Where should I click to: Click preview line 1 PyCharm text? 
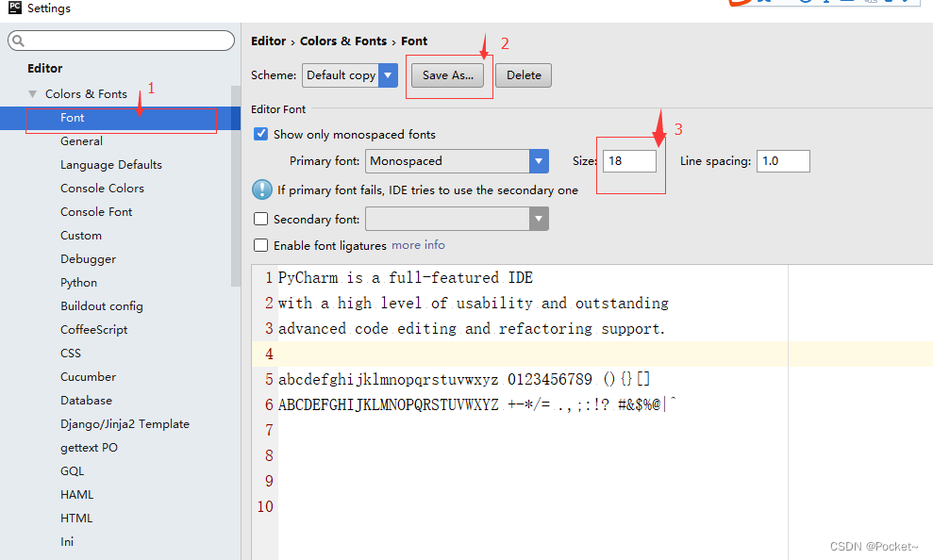tap(406, 277)
